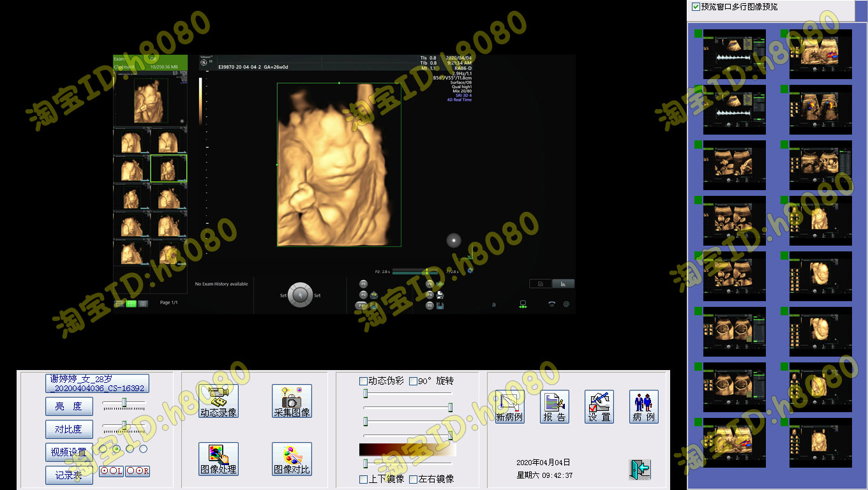
Task: Adjust the brightness slider next to 亮度
Action: pyautogui.click(x=124, y=403)
